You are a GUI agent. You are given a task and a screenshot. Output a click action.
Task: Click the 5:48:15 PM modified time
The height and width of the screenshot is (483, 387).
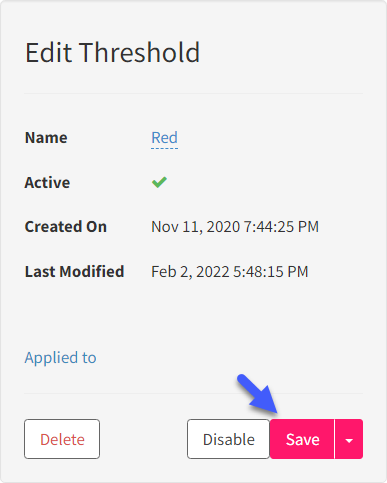[271, 272]
